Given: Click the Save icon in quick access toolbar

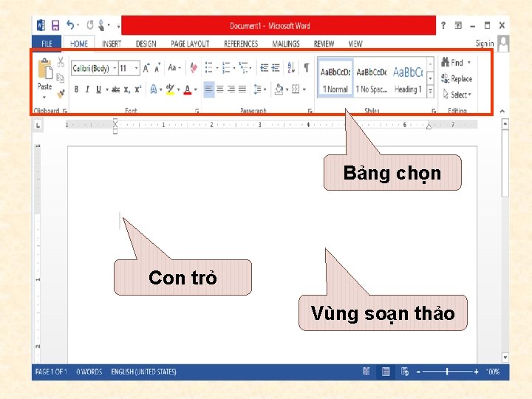Looking at the screenshot, I should [55, 25].
